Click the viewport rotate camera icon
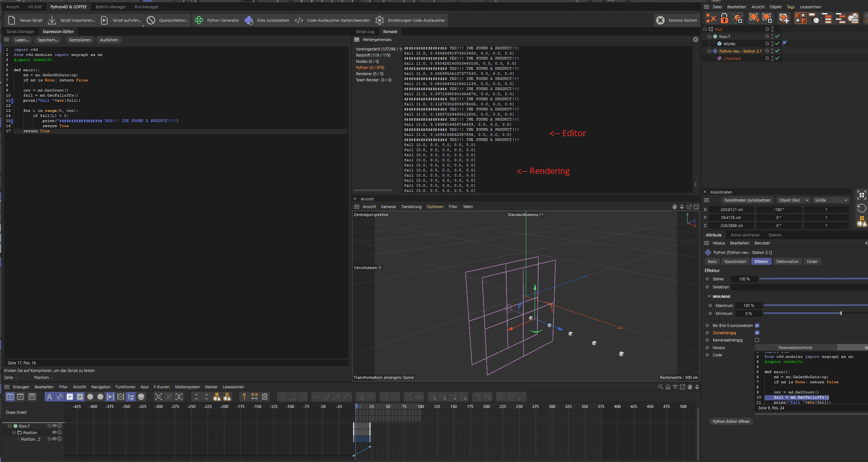The image size is (868, 462). (x=689, y=207)
